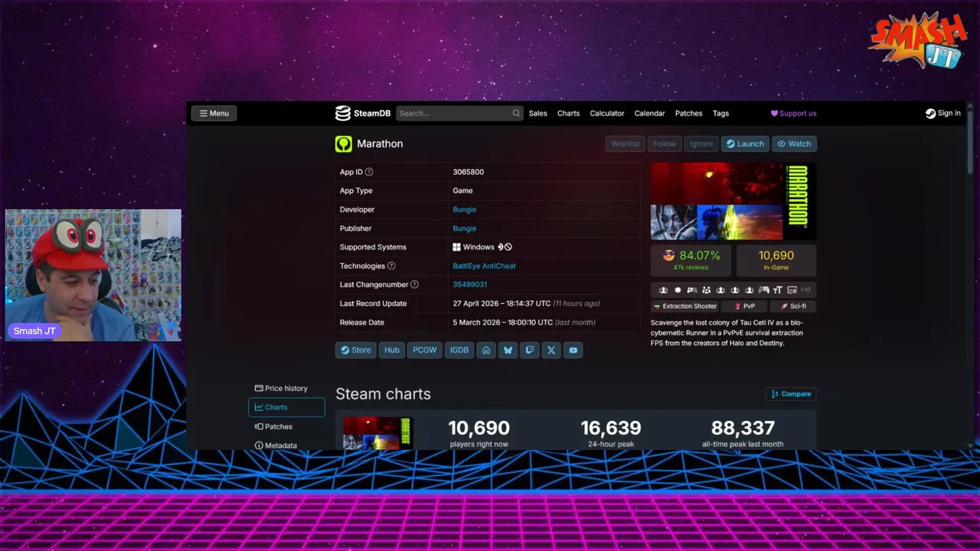Screen dimensions: 980x551
Task: Click the Last Changenumber help icon
Action: click(x=414, y=285)
